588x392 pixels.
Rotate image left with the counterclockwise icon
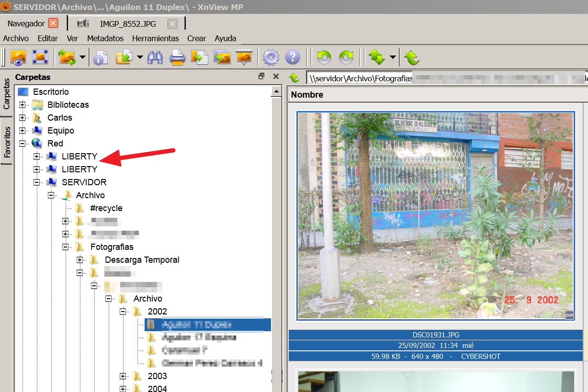(x=324, y=58)
